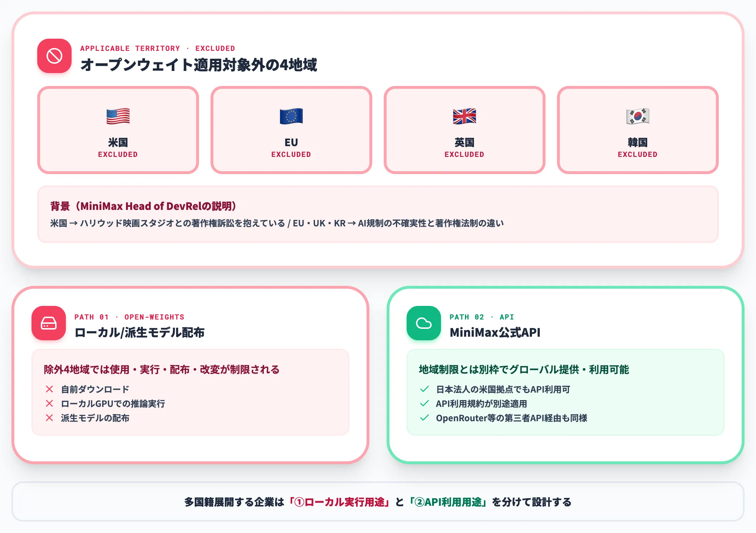Select the 英国 country label
The image size is (756, 533).
465,142
